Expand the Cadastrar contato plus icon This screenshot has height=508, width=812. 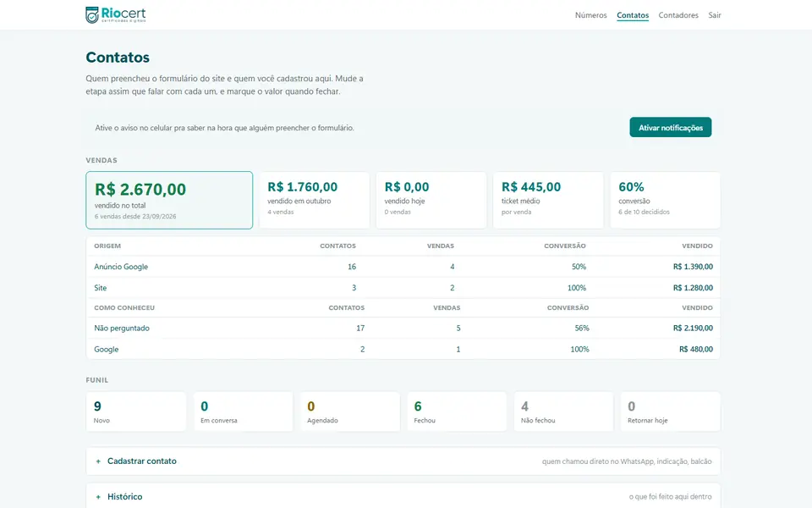pyautogui.click(x=98, y=461)
